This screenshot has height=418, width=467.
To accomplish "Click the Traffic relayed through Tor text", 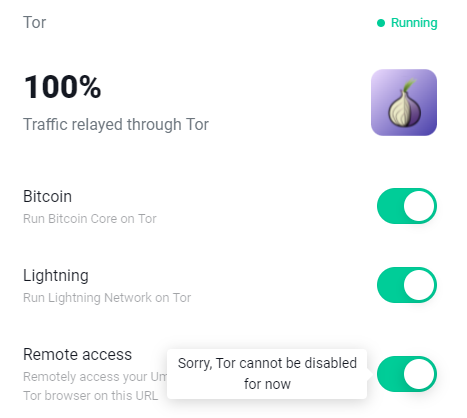I will (116, 125).
